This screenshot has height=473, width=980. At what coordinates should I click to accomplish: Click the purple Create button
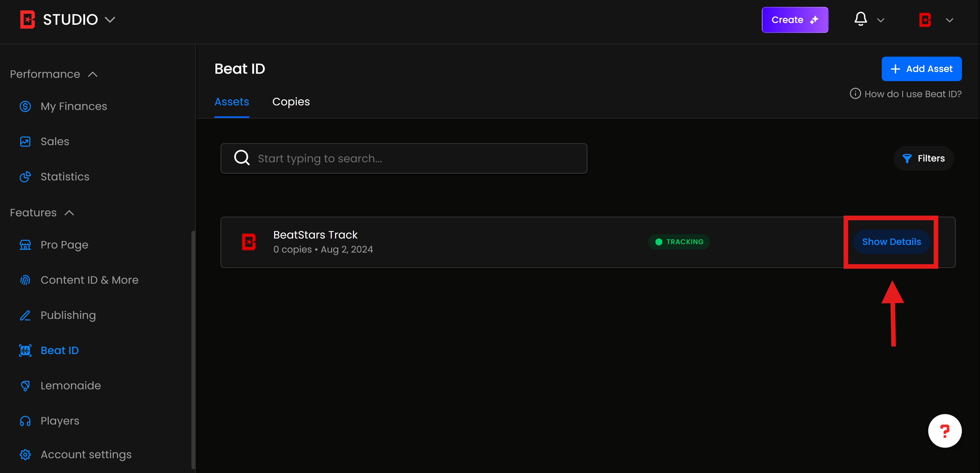click(795, 20)
